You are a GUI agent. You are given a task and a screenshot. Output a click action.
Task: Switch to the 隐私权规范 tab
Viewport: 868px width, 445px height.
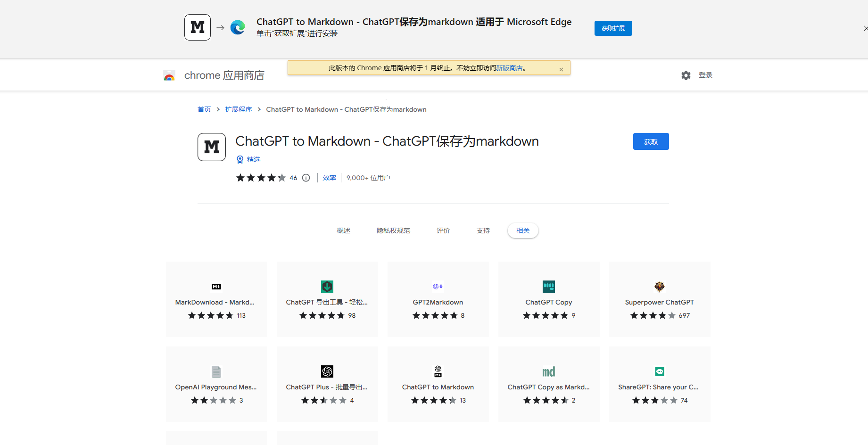[393, 231]
